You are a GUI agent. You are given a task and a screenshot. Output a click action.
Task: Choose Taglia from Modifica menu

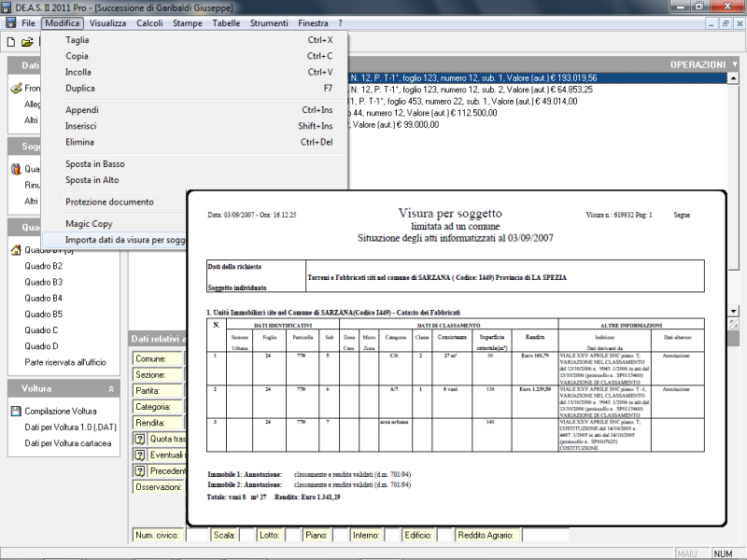click(195, 40)
